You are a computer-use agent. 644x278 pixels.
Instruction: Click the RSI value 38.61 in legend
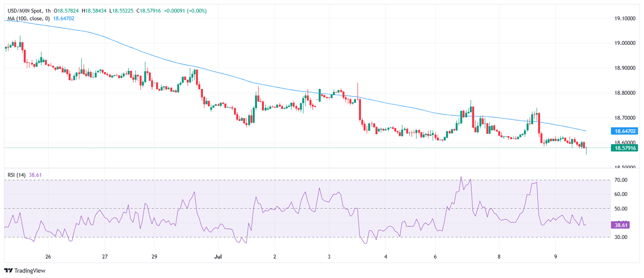coord(36,174)
